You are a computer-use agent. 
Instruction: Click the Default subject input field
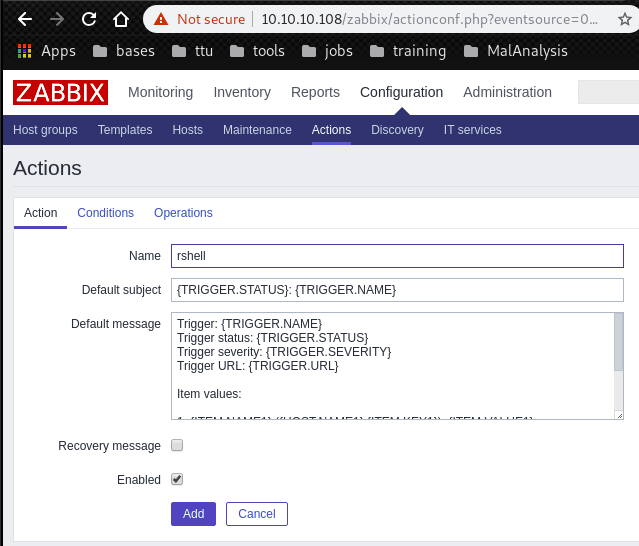point(397,290)
